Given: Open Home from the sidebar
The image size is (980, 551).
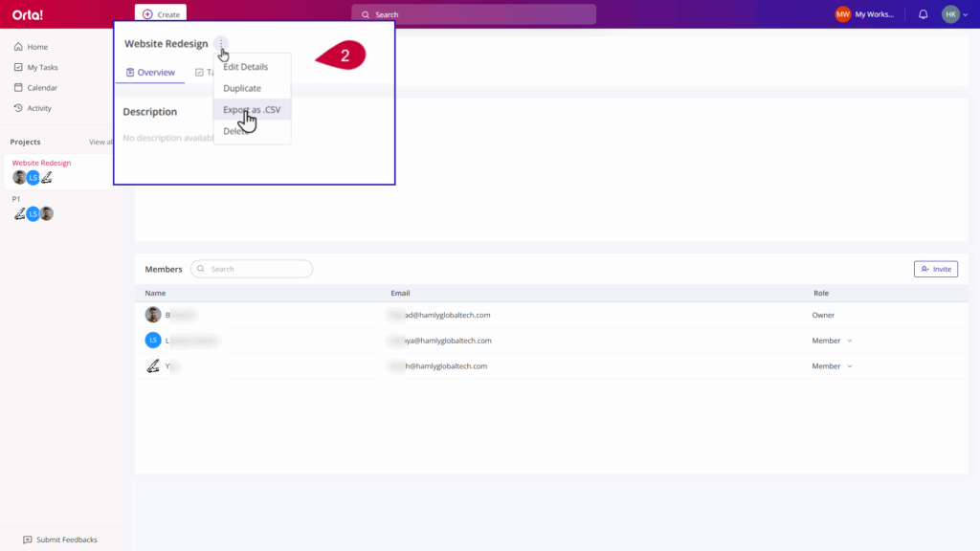Looking at the screenshot, I should [x=37, y=47].
